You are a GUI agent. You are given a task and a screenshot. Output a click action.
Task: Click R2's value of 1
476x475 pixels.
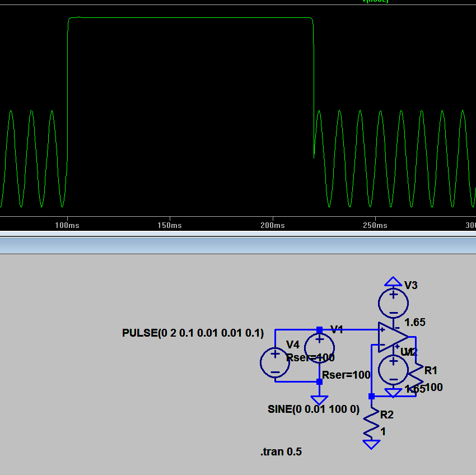383,431
